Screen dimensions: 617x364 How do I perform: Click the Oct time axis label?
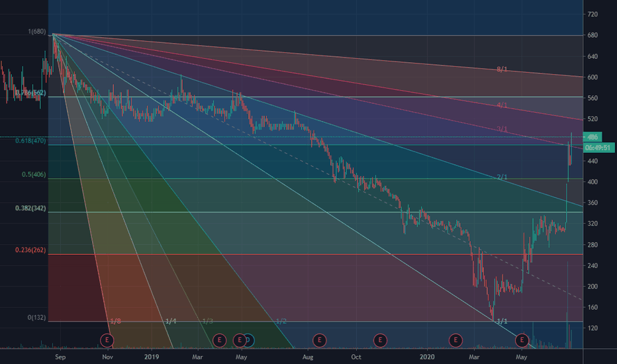356,357
